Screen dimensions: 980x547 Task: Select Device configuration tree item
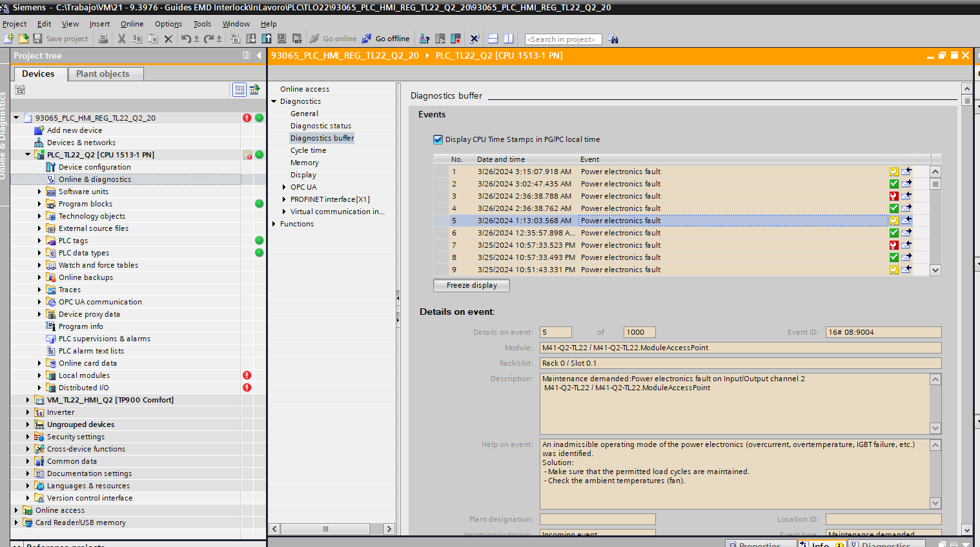94,167
